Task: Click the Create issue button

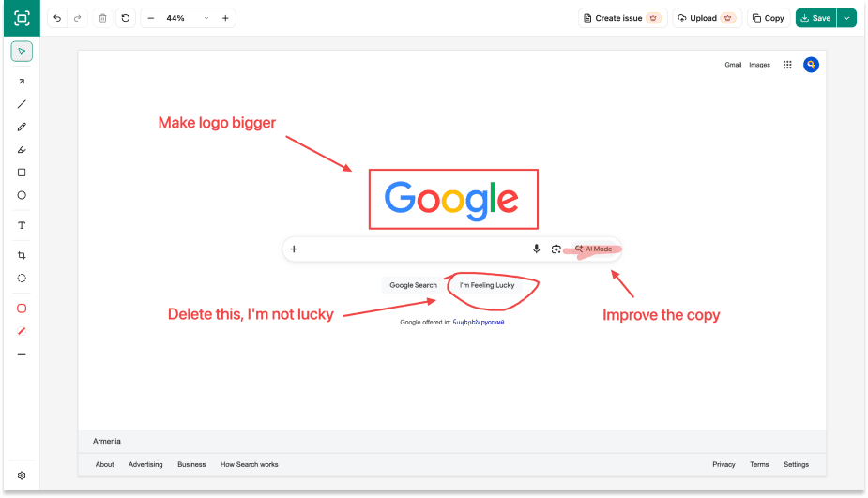Action: coord(622,18)
